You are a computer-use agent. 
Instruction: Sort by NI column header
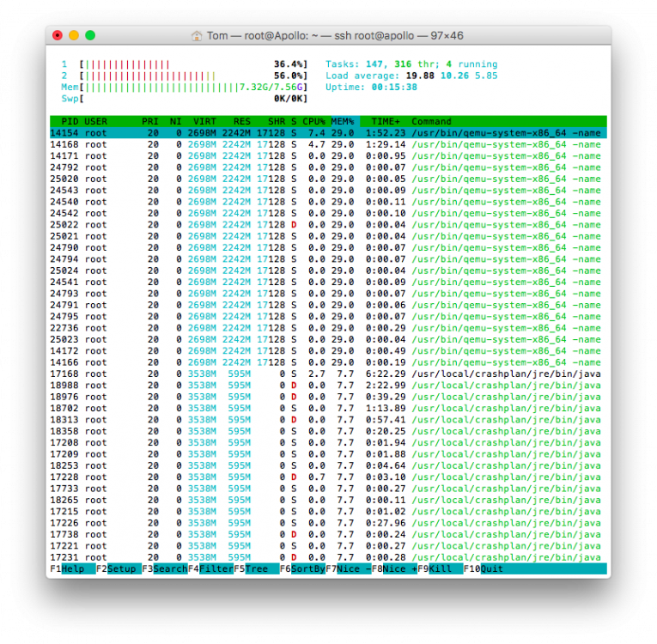click(175, 122)
